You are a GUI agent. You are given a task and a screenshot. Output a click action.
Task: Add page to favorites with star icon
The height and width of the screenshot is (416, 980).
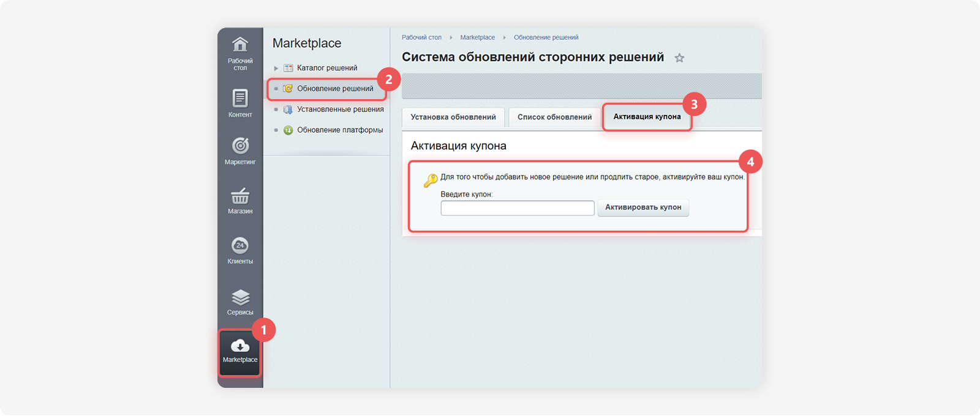point(679,58)
